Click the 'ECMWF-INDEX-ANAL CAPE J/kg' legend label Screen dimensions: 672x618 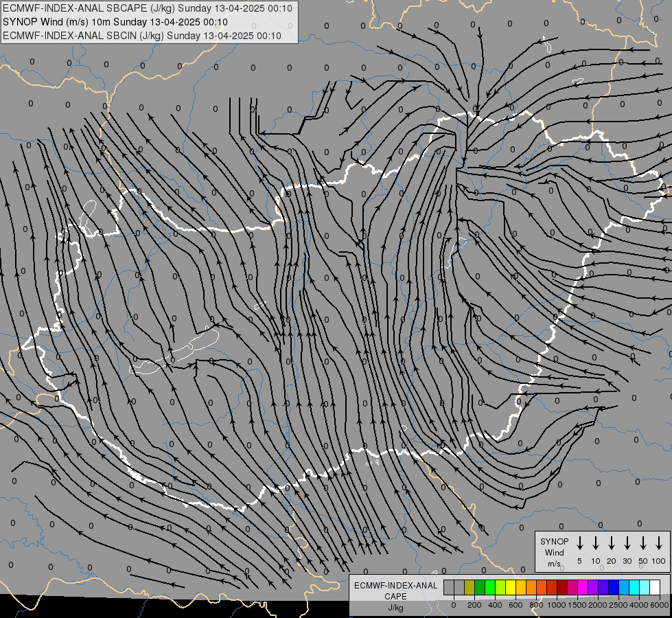click(x=395, y=597)
